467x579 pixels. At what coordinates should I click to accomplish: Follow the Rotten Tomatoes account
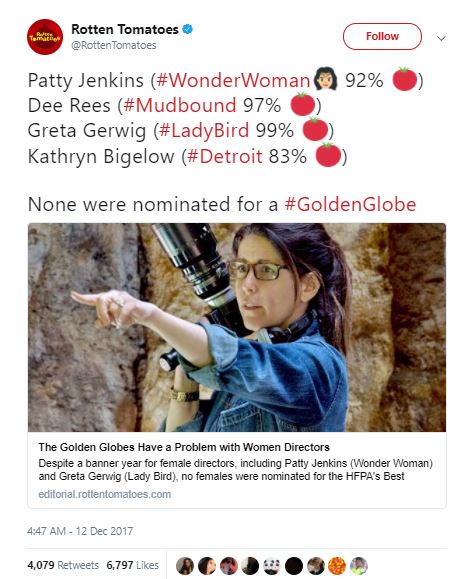pyautogui.click(x=382, y=36)
